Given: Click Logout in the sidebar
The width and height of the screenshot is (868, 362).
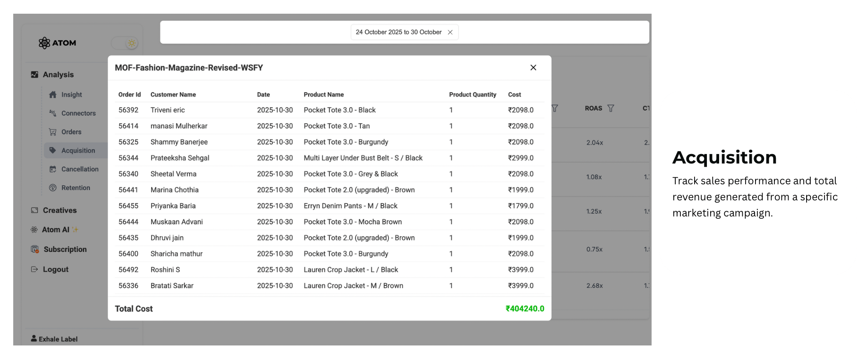Looking at the screenshot, I should click(55, 269).
